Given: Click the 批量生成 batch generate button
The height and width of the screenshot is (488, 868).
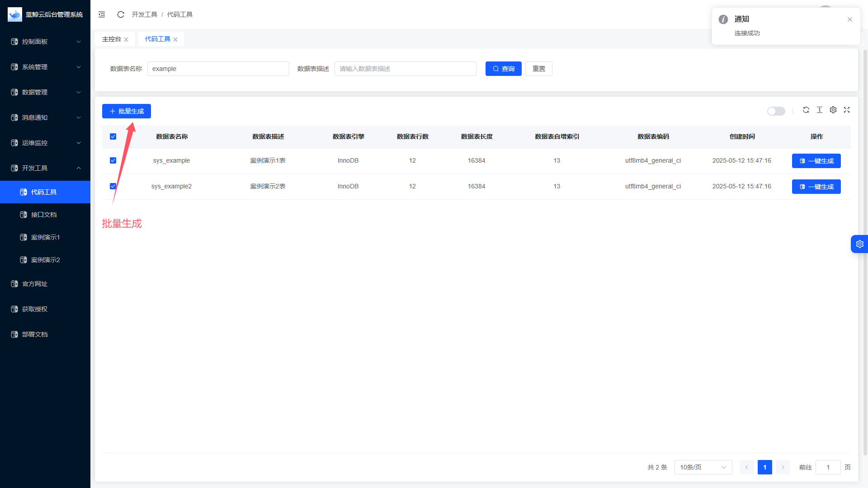Looking at the screenshot, I should coord(127,111).
